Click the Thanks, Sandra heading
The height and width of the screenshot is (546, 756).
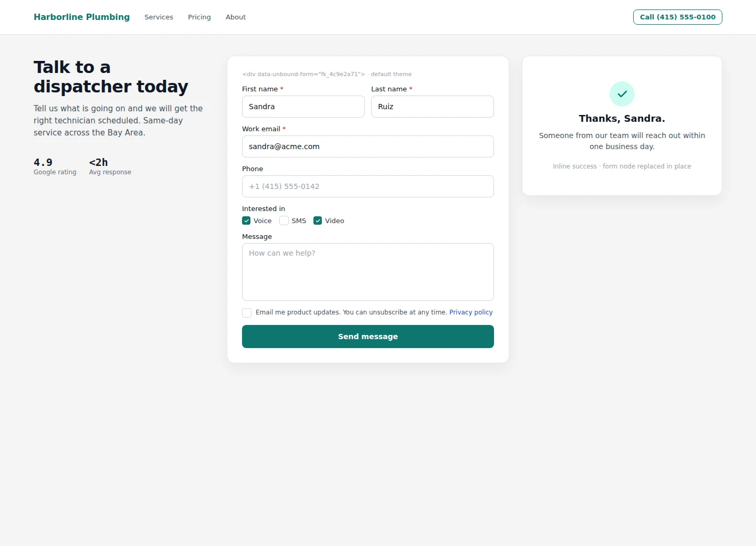tap(622, 119)
